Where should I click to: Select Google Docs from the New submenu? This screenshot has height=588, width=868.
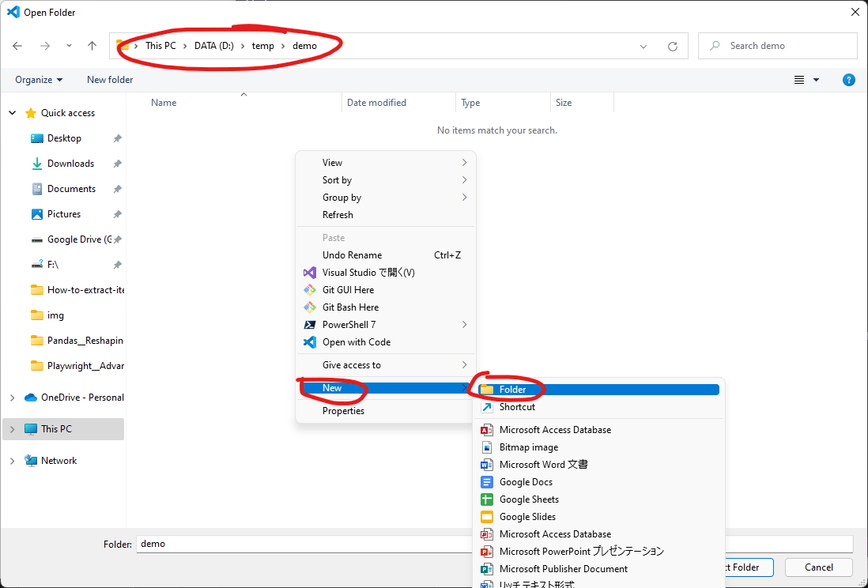(x=526, y=481)
